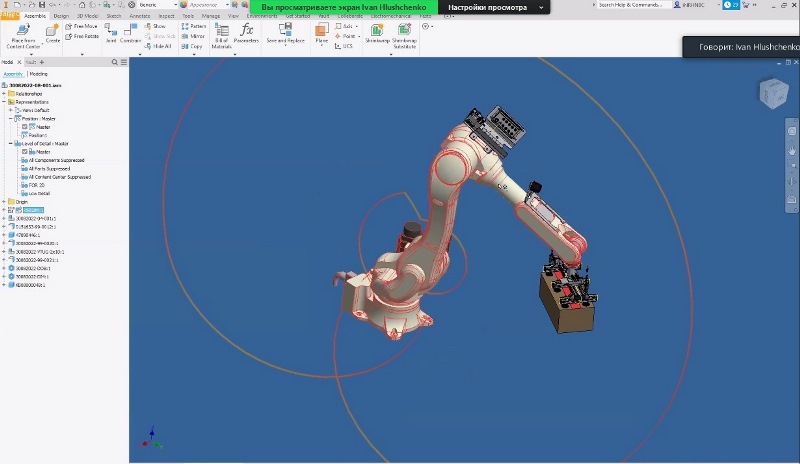Image resolution: width=800 pixels, height=464 pixels.
Task: Toggle the Master checkbox under Level of Detail
Action: click(25, 152)
